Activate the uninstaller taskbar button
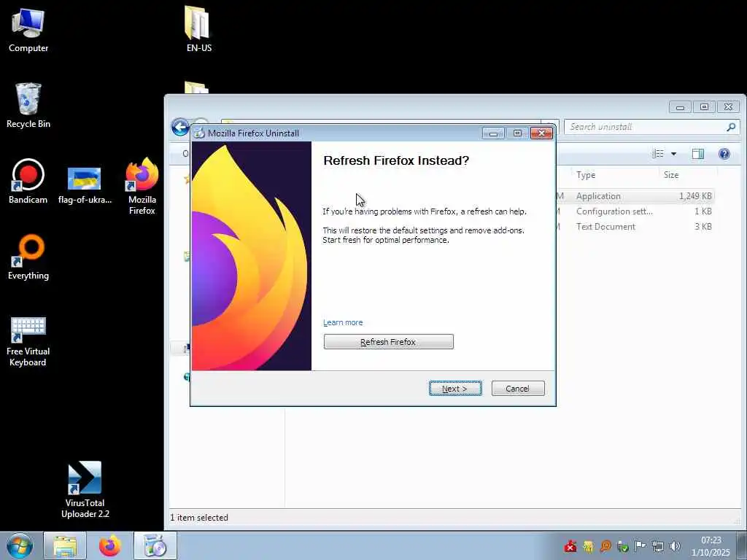Viewport: 747px width, 560px height. (155, 545)
